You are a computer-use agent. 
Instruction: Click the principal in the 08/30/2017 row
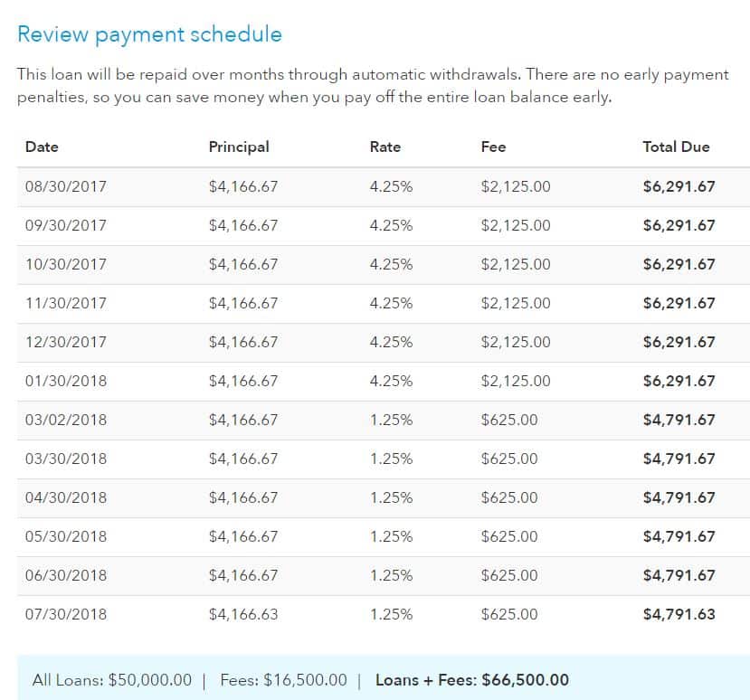243,186
